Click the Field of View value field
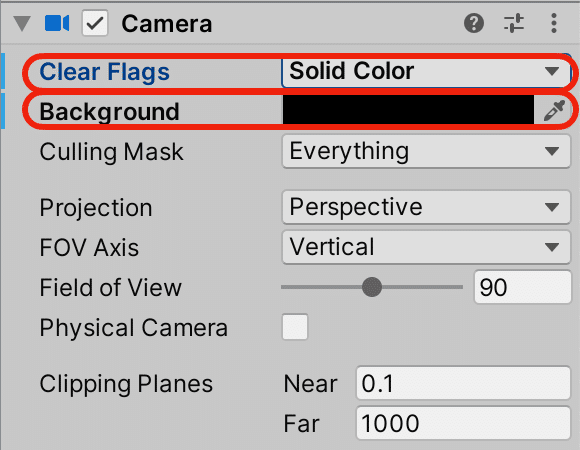The image size is (580, 450). [523, 287]
